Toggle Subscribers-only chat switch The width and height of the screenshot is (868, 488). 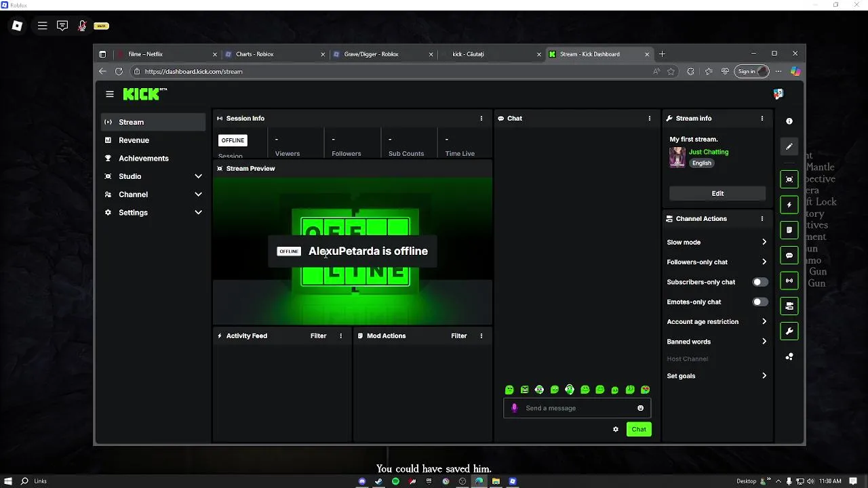click(x=760, y=282)
